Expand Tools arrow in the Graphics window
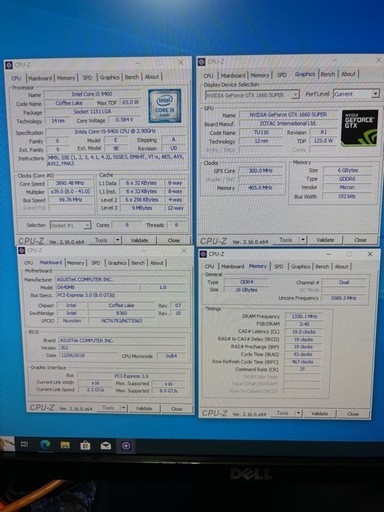384x512 pixels. tap(303, 240)
